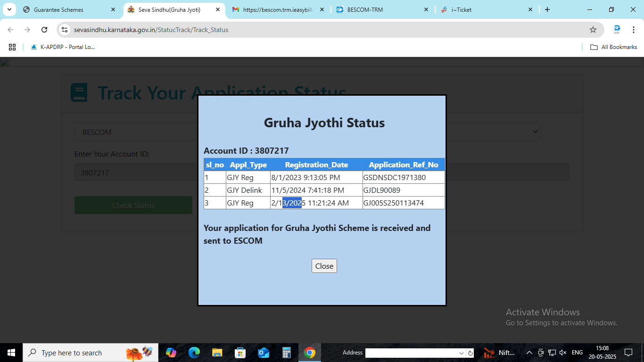644x362 pixels.
Task: Select reference number GJ005S250113474
Action: coord(394,203)
